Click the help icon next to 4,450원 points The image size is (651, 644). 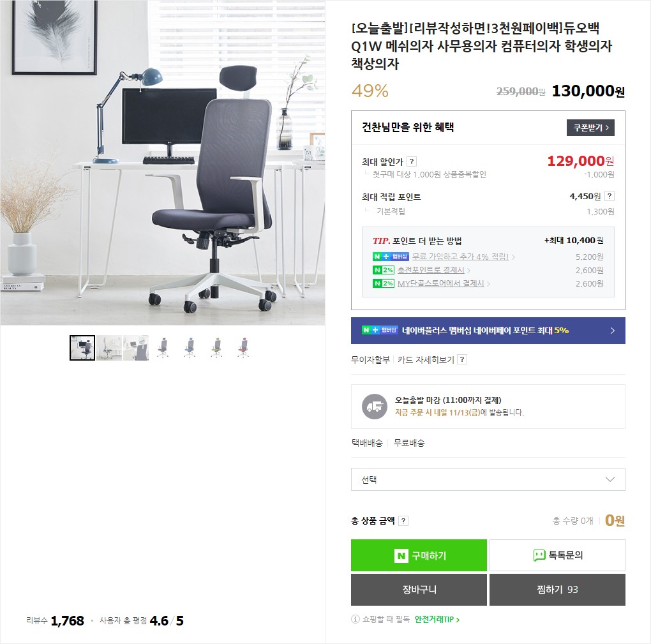(609, 196)
